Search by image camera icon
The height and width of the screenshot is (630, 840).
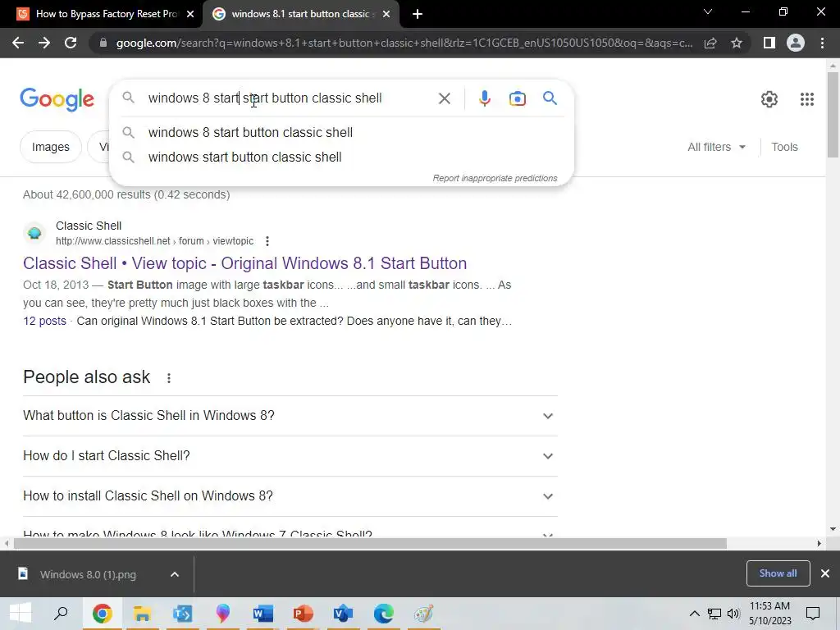518,98
